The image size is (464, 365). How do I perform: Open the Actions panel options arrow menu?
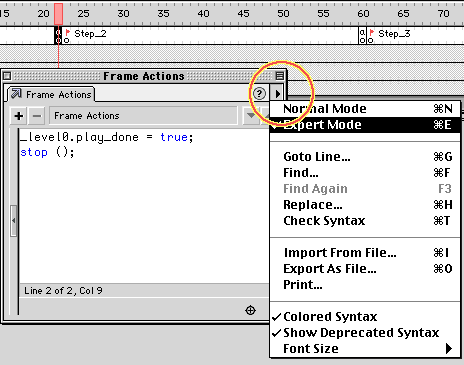(278, 94)
